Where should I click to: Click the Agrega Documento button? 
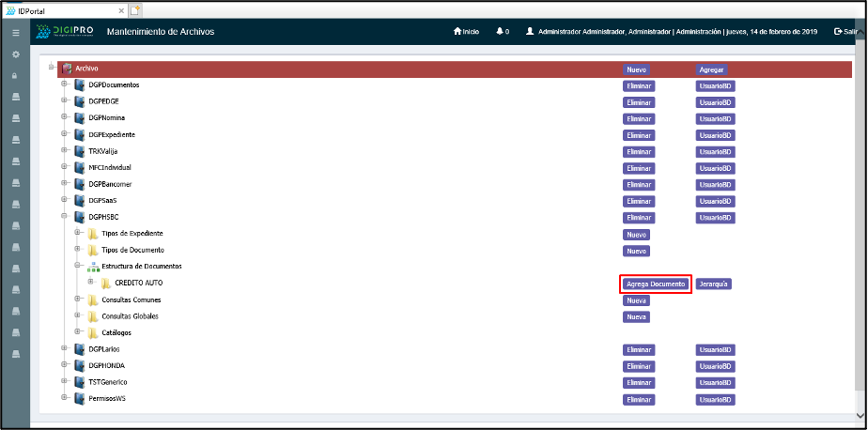click(x=656, y=284)
